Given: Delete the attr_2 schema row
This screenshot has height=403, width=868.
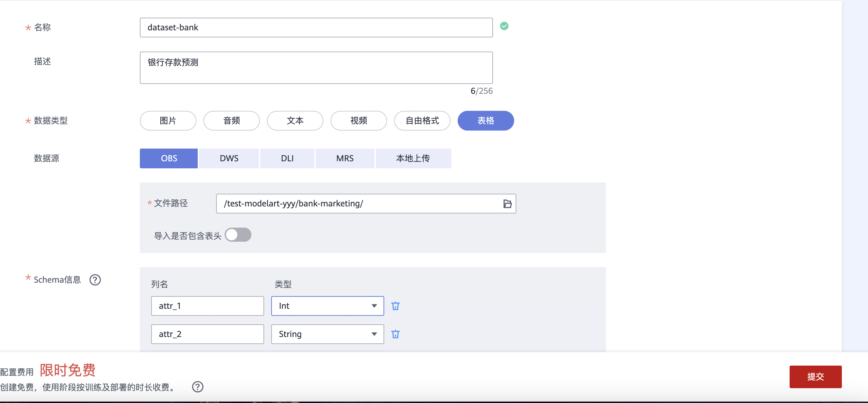Looking at the screenshot, I should point(396,334).
